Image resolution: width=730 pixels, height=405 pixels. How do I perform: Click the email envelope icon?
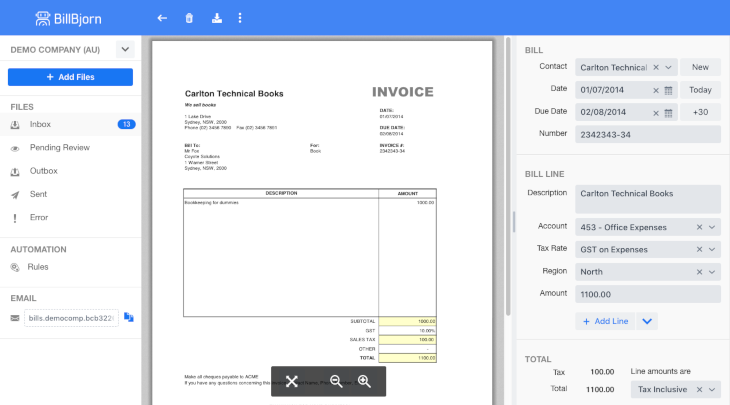15,318
